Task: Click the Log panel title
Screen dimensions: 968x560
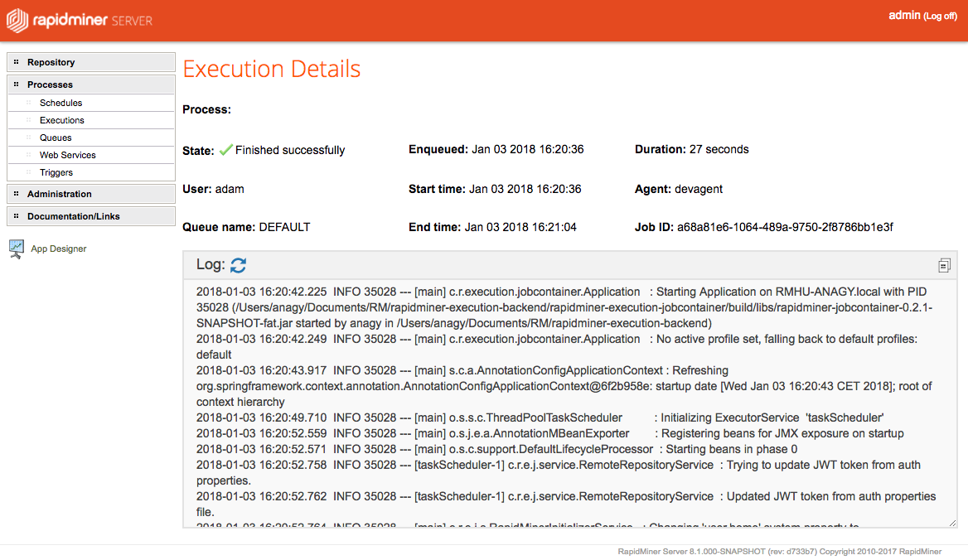Action: 211,264
